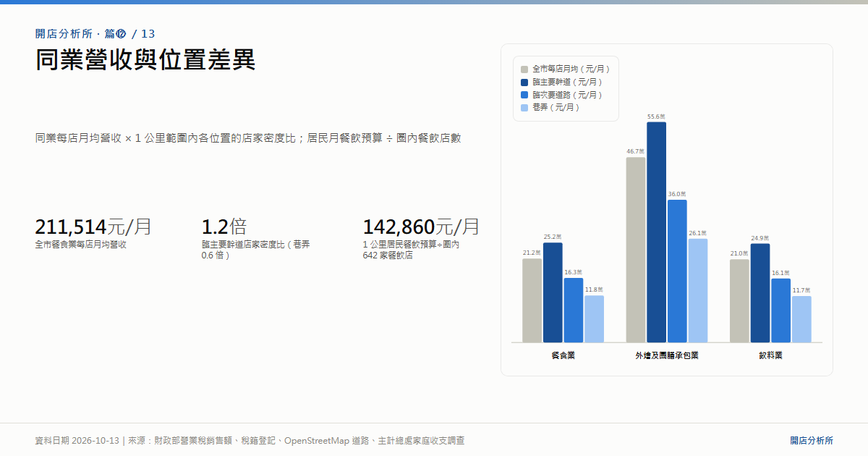Click the caption 全市餐食業每店月均營收
The width and height of the screenshot is (868, 456).
[81, 245]
